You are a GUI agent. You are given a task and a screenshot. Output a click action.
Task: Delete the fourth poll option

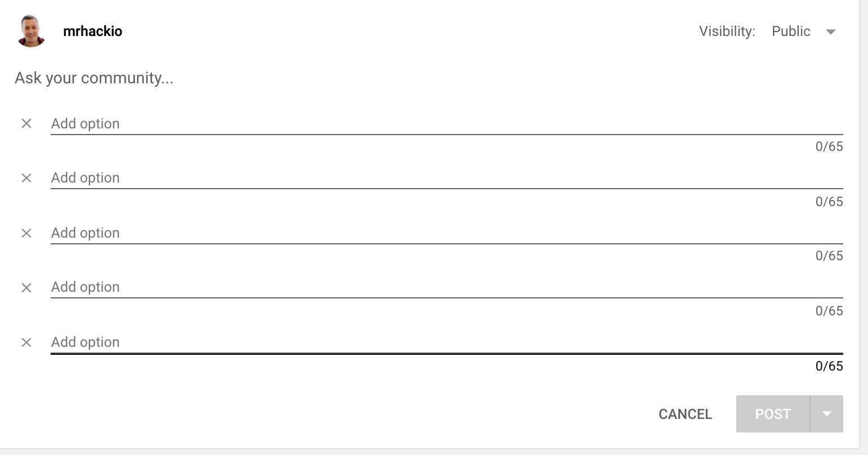26,288
